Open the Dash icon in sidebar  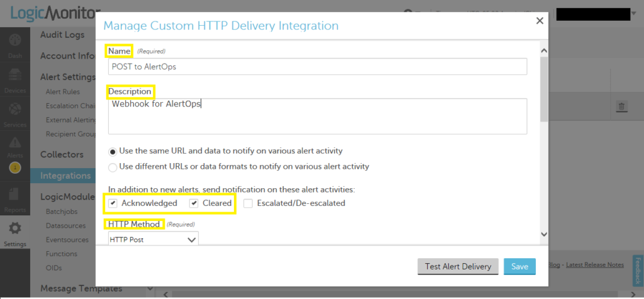point(15,44)
